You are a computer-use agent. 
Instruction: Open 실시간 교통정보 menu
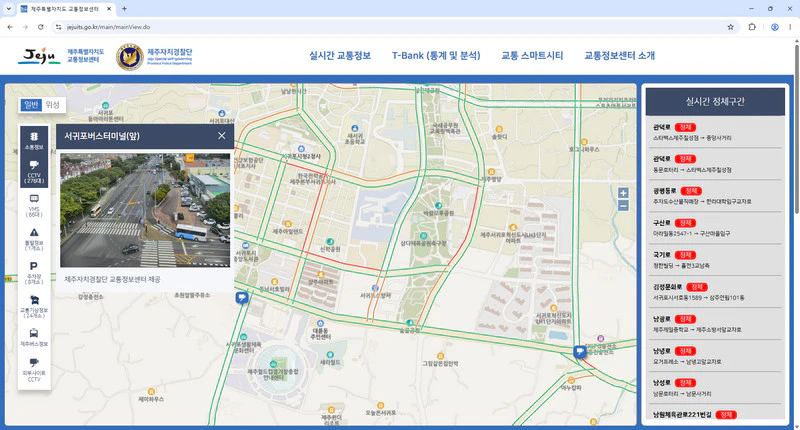tap(340, 56)
